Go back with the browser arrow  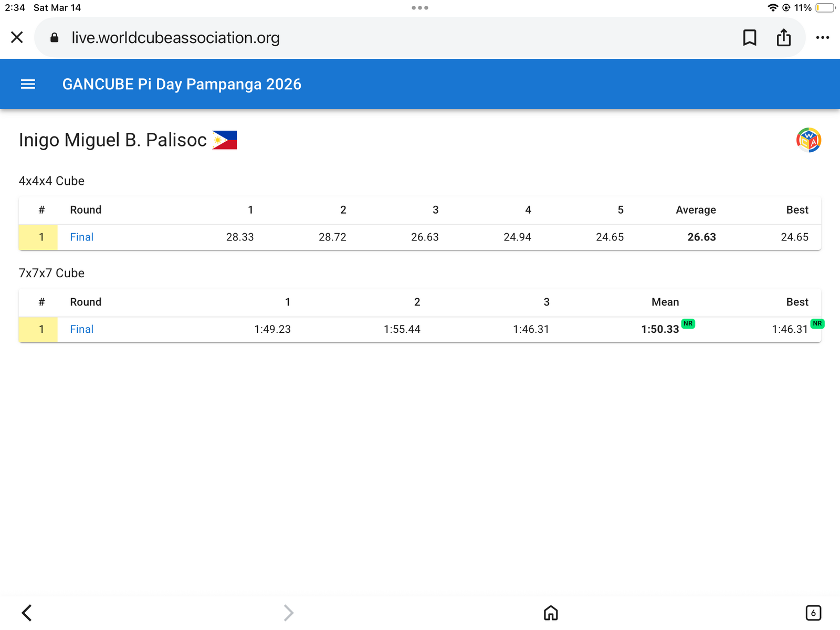(27, 612)
